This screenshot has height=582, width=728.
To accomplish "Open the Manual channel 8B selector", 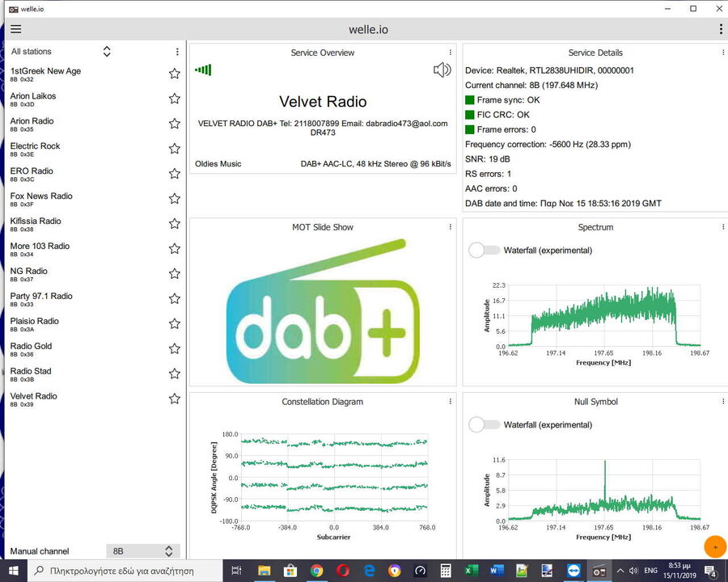I will click(143, 551).
